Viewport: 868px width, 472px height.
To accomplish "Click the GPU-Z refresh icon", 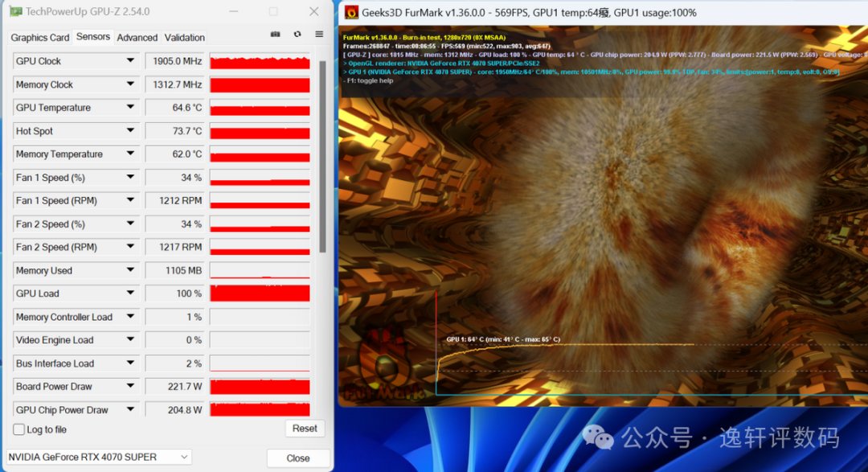I will (297, 35).
